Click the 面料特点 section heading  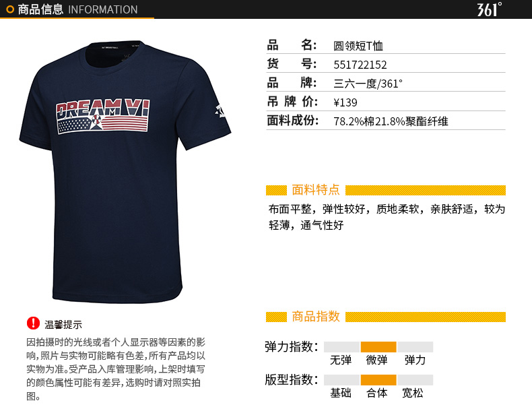316,190
